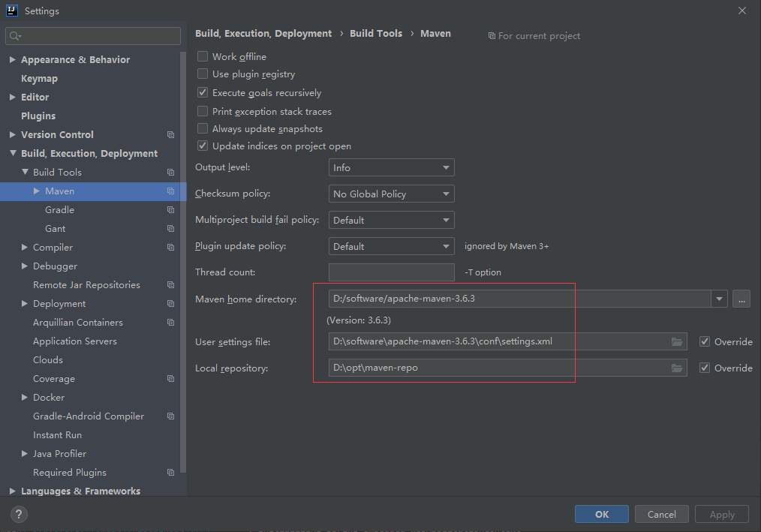Click the Thread count input field
This screenshot has width=761, height=532.
point(391,272)
